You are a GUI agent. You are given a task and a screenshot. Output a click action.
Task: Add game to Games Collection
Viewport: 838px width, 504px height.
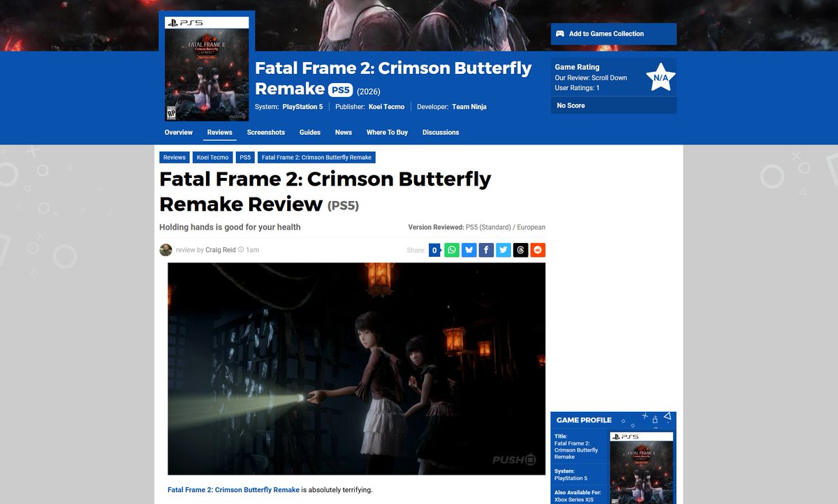(x=614, y=34)
